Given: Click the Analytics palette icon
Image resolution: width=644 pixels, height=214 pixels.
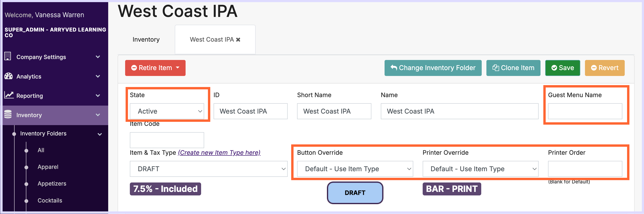Looking at the screenshot, I should pos(8,76).
